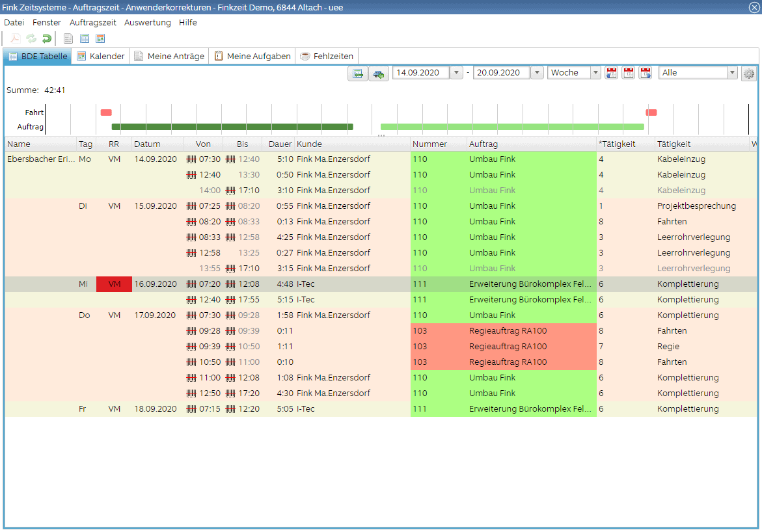Switch to the Meine Anträge tab
This screenshot has width=762, height=532.
pos(169,57)
